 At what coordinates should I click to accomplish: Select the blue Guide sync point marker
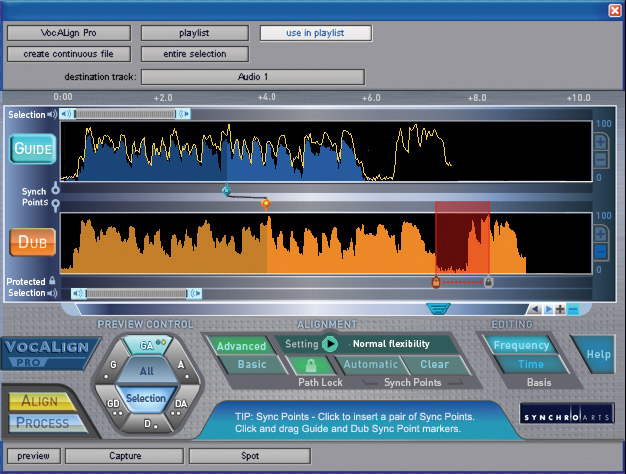pos(226,190)
